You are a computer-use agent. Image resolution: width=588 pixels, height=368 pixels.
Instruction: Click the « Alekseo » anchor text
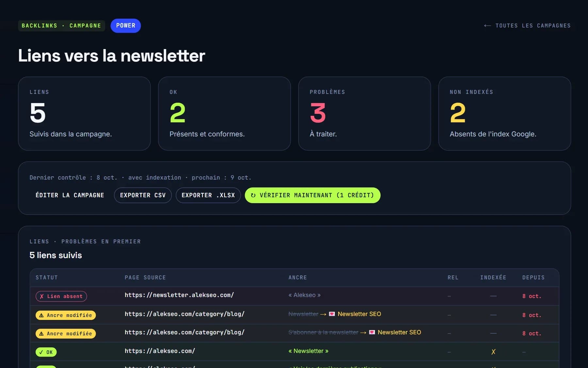(304, 295)
